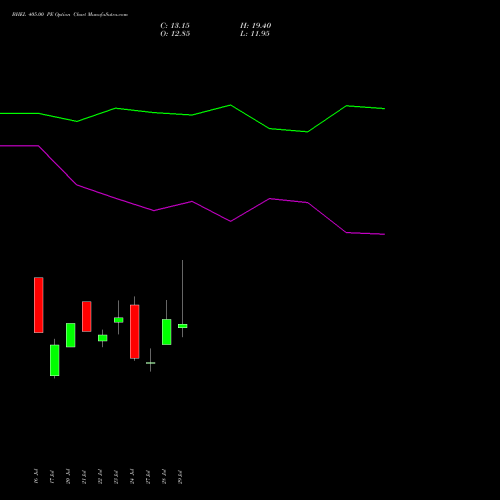Select the 22 Jul date label

pyautogui.click(x=100, y=476)
